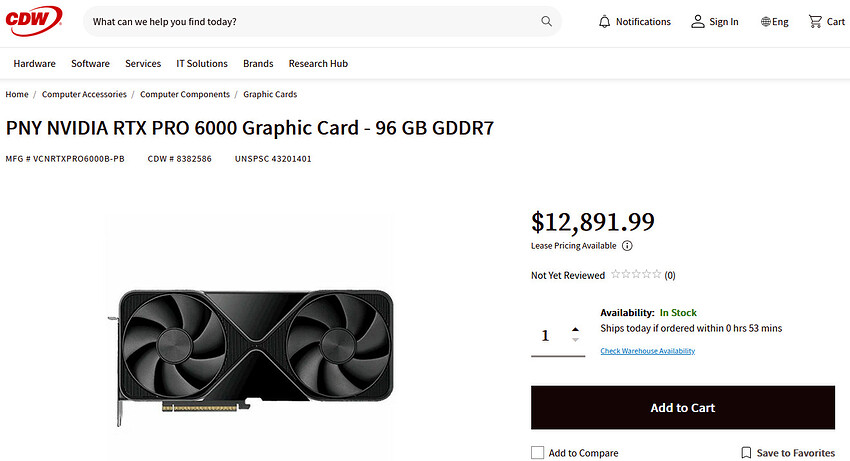
Task: Decrease quantity with the down arrow
Action: [575, 340]
